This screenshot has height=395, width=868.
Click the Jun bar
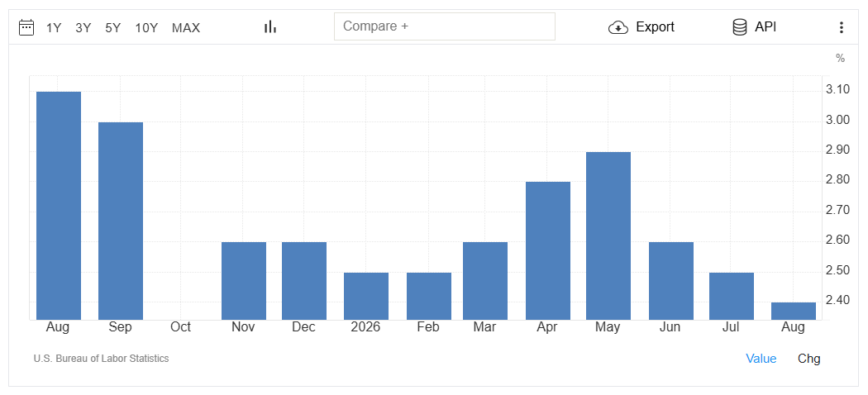(671, 281)
